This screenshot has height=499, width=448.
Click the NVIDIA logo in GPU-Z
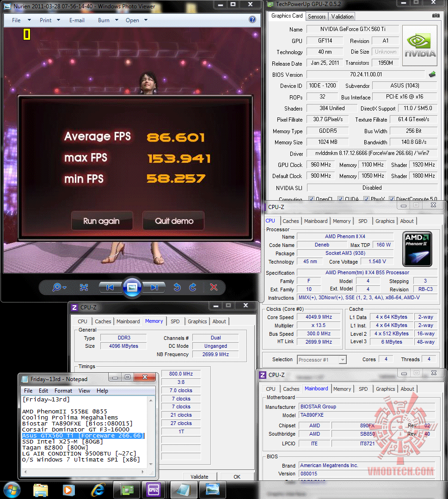pyautogui.click(x=420, y=45)
